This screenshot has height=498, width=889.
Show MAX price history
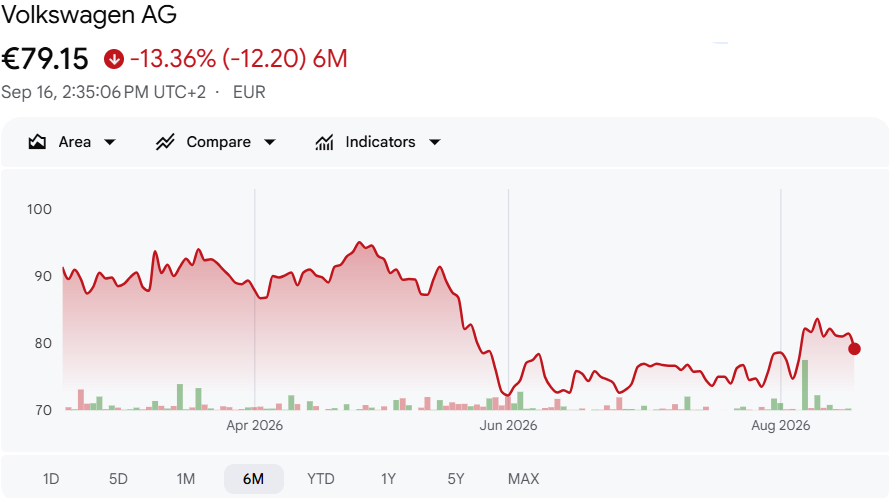(x=523, y=479)
